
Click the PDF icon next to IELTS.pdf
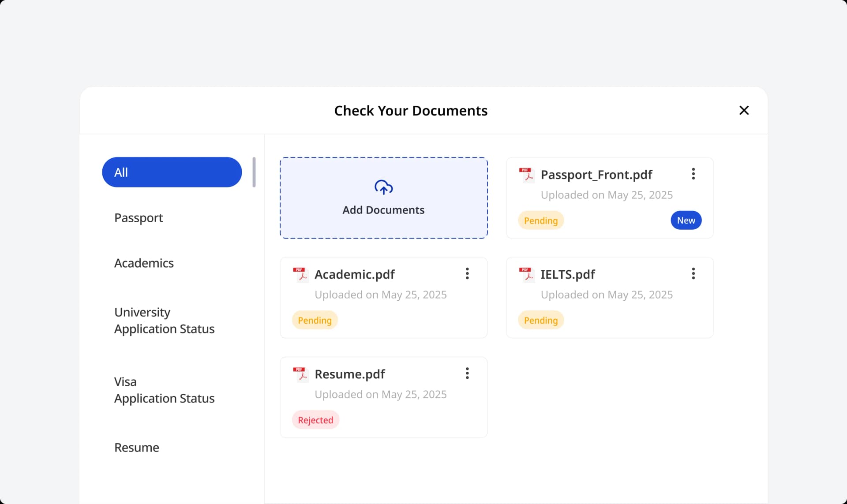point(526,274)
